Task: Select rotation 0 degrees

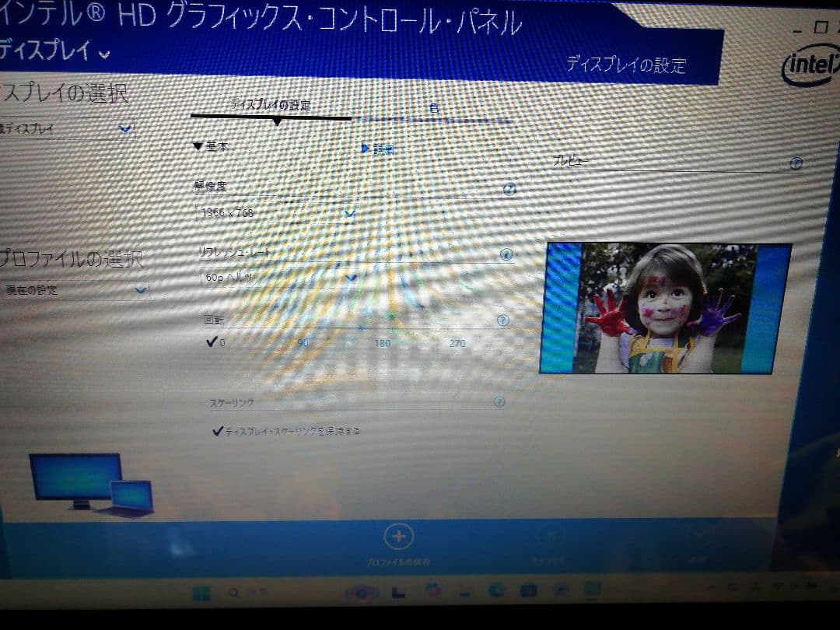Action: point(216,341)
